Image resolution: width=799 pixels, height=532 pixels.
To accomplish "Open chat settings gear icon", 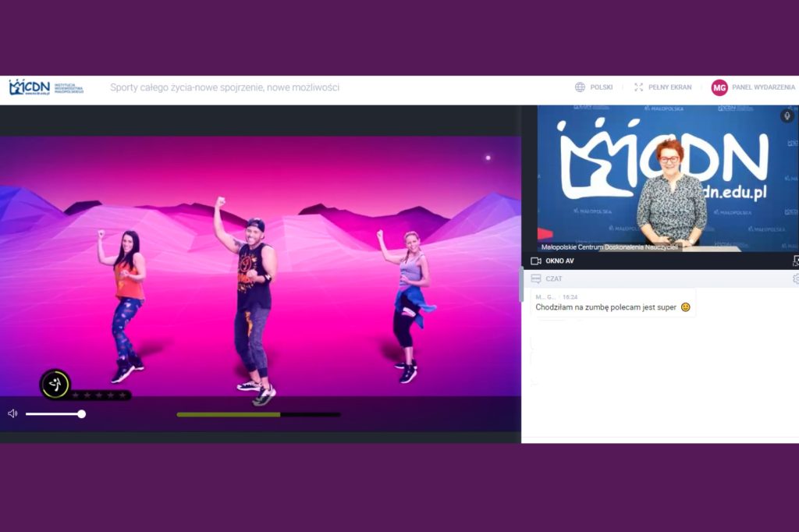I will [795, 278].
